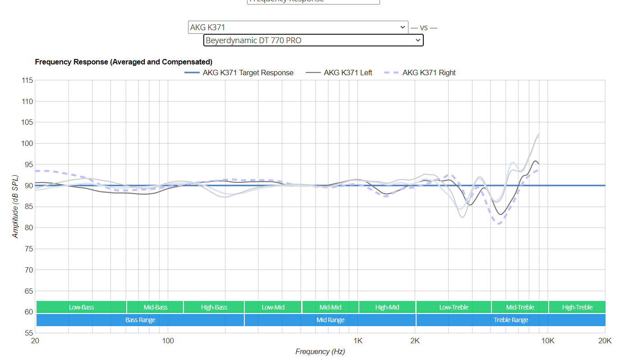Click the 115 amplitude axis tick label
This screenshot has height=364, width=637.
coord(27,80)
